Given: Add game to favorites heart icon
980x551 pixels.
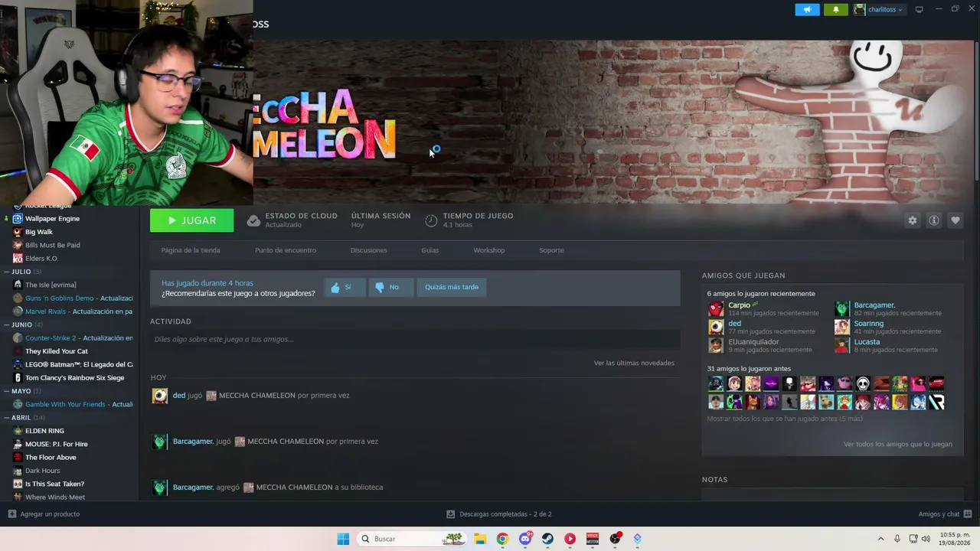Looking at the screenshot, I should coord(955,220).
